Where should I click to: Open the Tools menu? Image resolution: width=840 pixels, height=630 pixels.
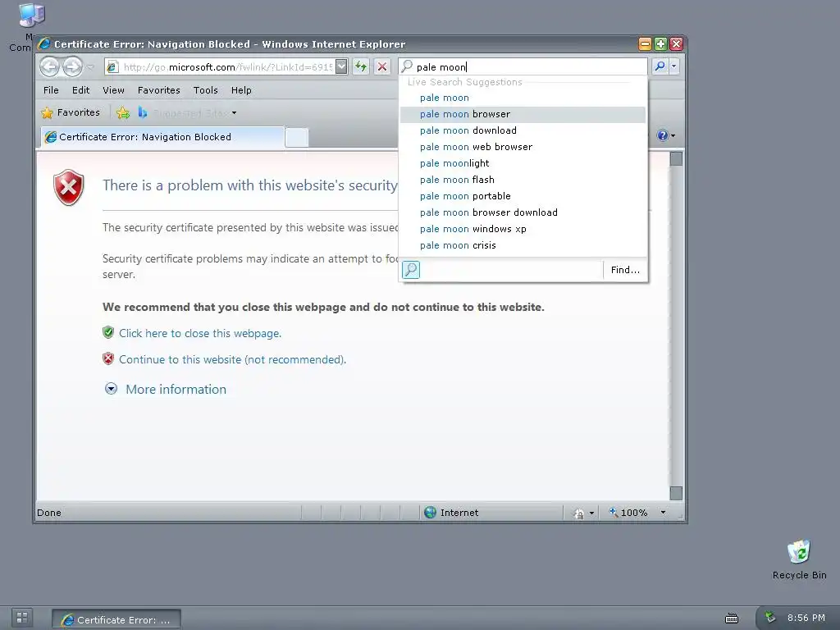click(206, 90)
